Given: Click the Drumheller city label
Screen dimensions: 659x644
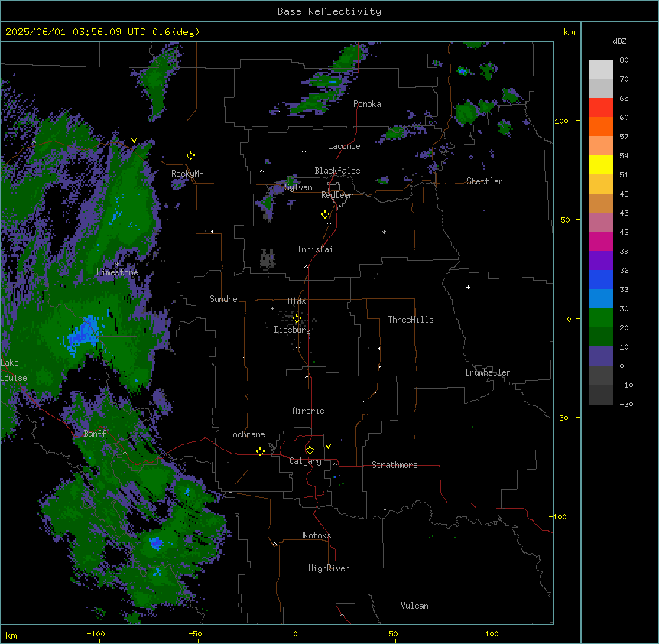Looking at the screenshot, I should [x=488, y=372].
